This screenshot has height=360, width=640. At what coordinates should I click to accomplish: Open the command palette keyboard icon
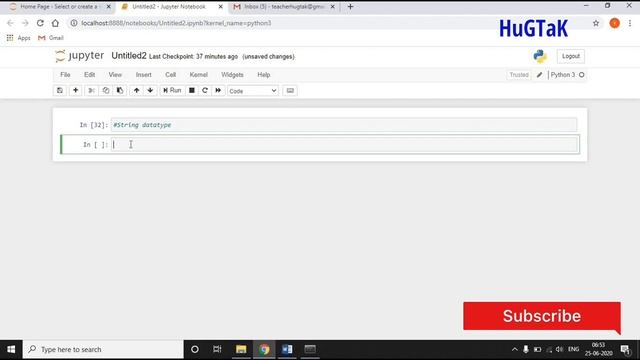coord(290,91)
